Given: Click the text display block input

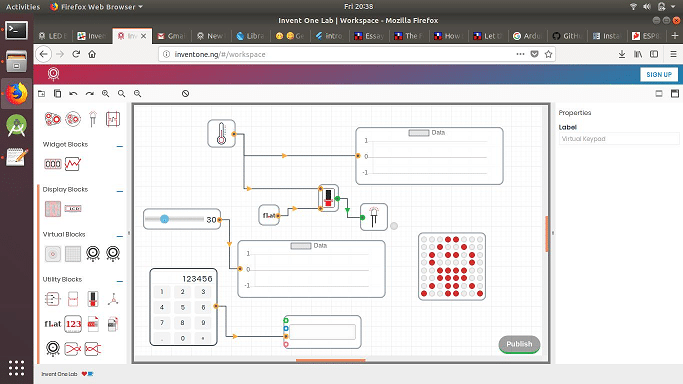Looking at the screenshot, I should coord(322,332).
